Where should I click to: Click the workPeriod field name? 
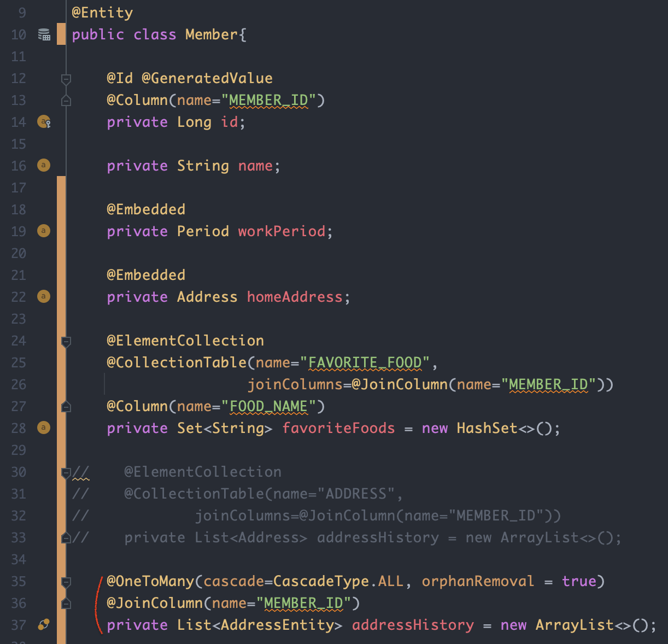coord(282,231)
